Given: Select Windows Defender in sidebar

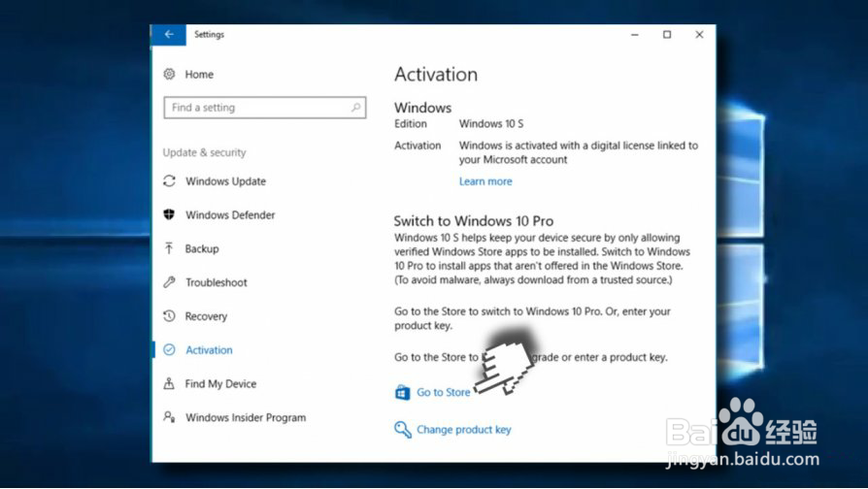Looking at the screenshot, I should [x=230, y=215].
